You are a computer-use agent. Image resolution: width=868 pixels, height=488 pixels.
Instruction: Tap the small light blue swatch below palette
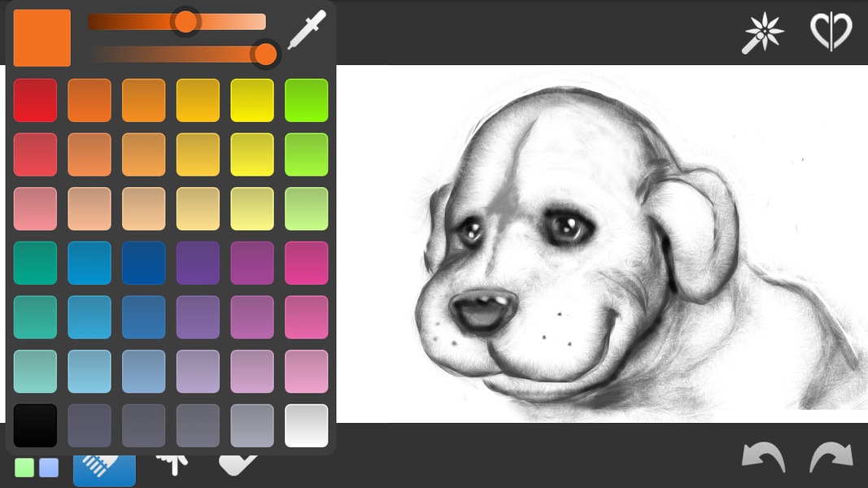click(49, 468)
